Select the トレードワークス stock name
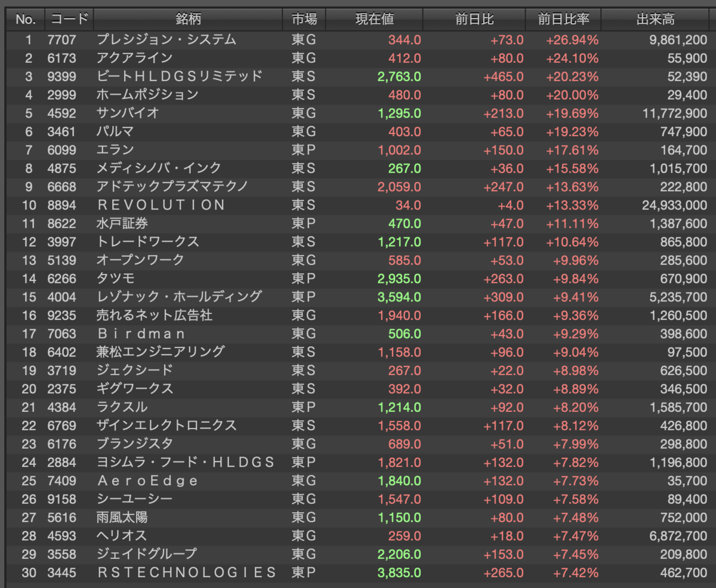The height and width of the screenshot is (588, 716). 148,242
